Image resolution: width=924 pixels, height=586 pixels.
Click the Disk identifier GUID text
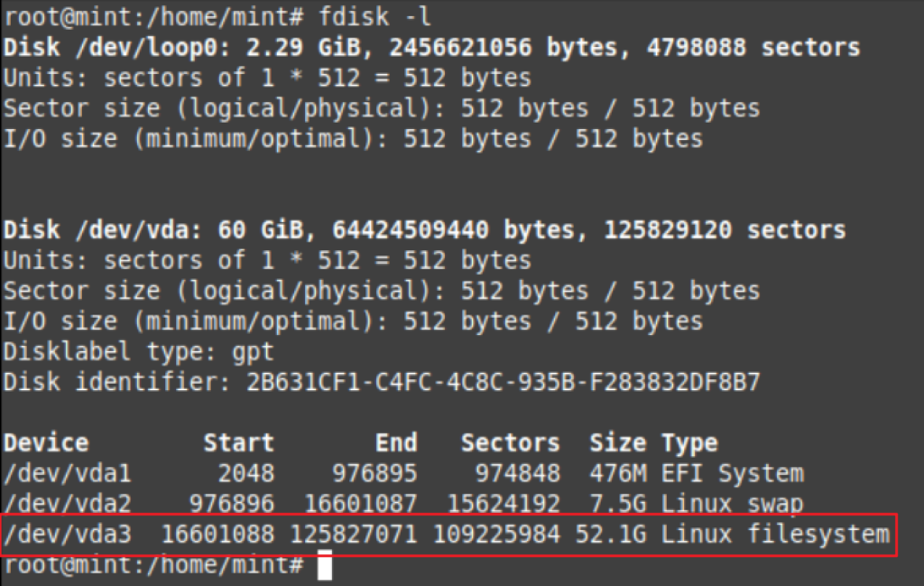click(x=504, y=382)
